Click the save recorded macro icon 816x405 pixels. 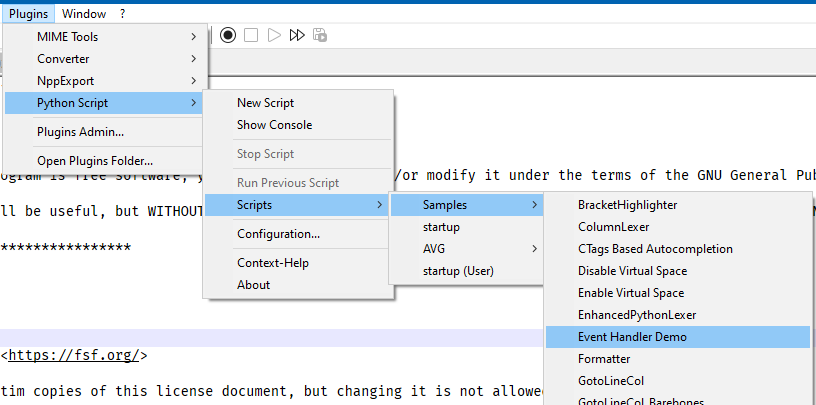tap(320, 35)
